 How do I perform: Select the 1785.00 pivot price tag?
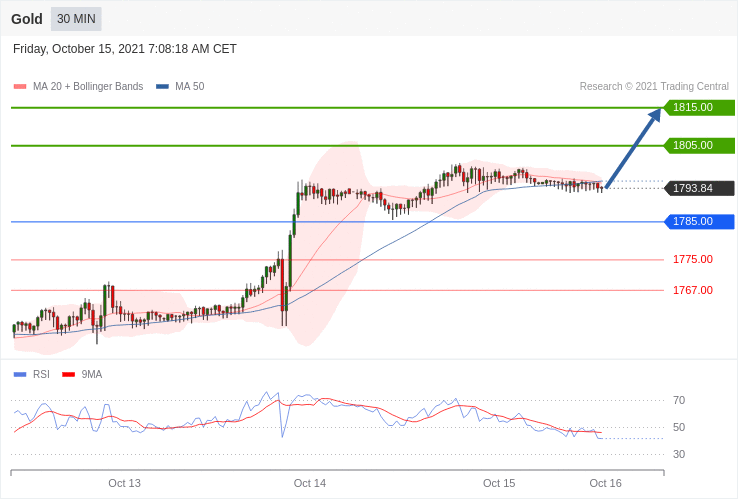click(x=699, y=221)
